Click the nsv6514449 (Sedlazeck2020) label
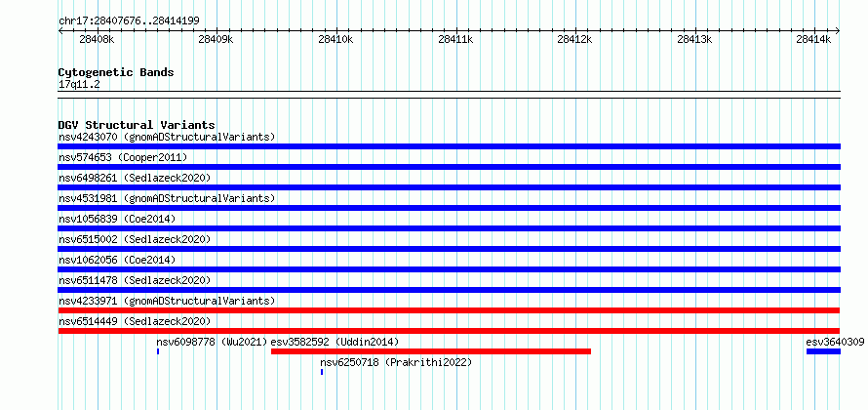This screenshot has width=868, height=410. (x=135, y=321)
